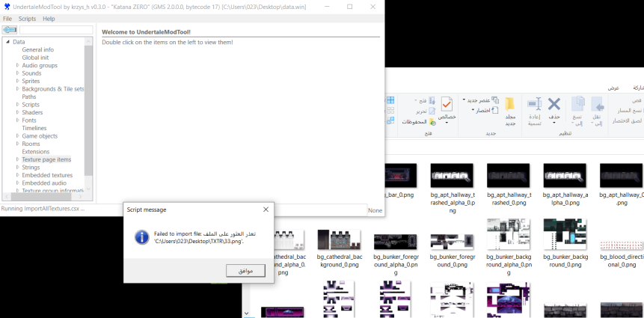Viewport: 644px width, 318px height.
Task: Open the Properties (خصائص) dropdown arrow
Action: 447,123
